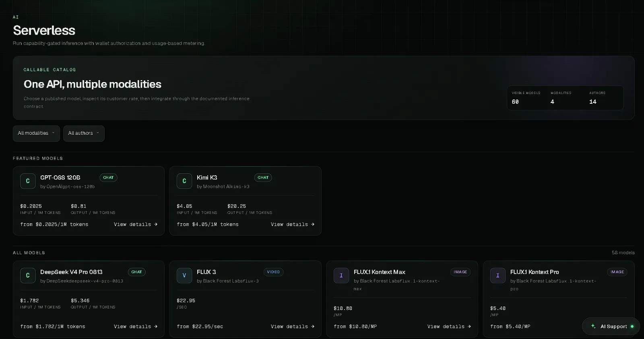The height and width of the screenshot is (339, 644).
Task: Click the FLUX.1 Kontext Max title
Action: pos(380,272)
